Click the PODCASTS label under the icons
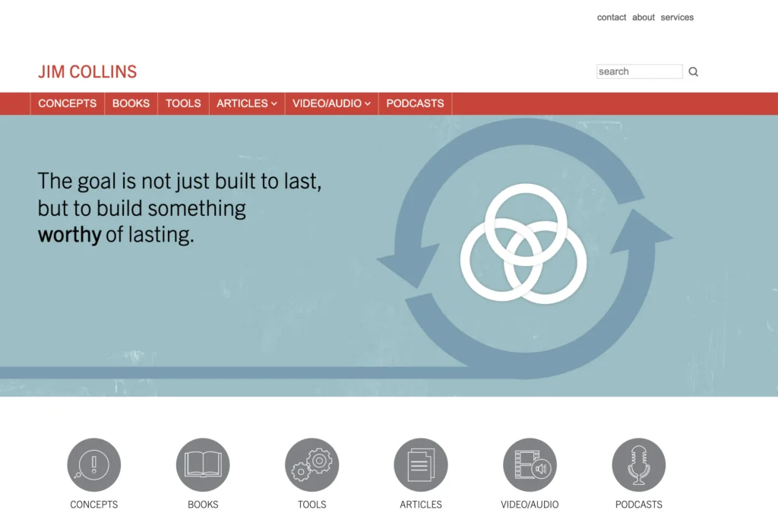 pos(638,505)
